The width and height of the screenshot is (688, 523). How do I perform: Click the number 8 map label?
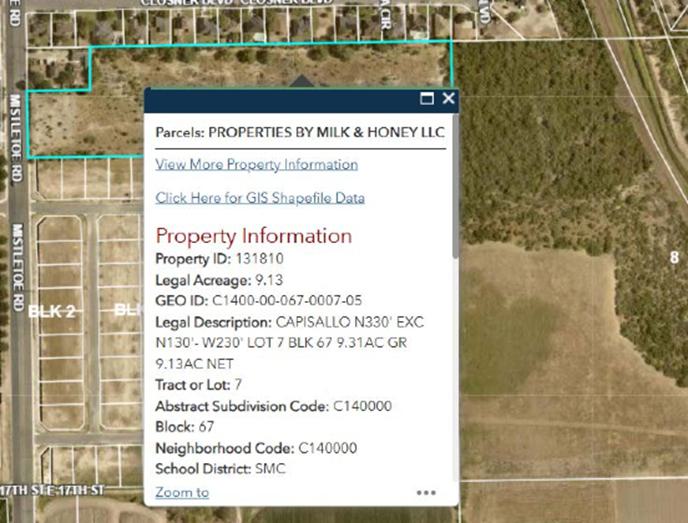tap(674, 257)
